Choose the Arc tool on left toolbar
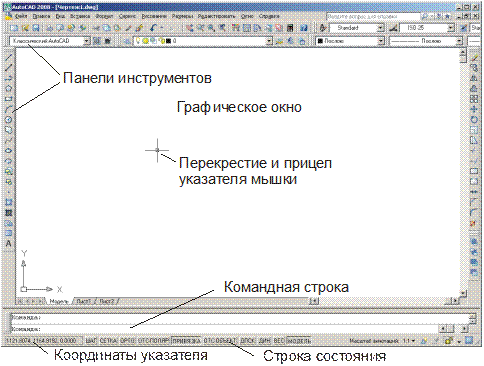Image resolution: width=484 pixels, height=366 pixels. tap(9, 109)
